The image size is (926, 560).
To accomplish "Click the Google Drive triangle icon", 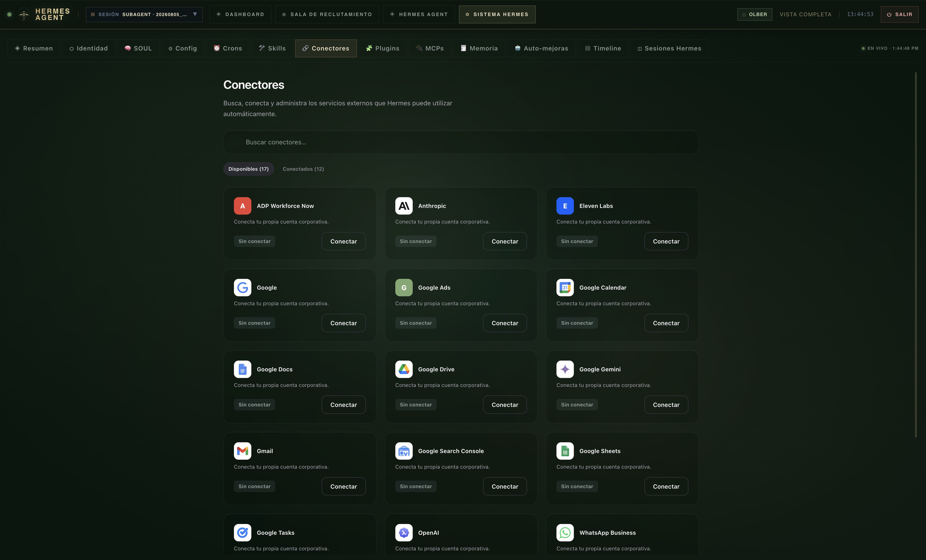I will coord(404,369).
